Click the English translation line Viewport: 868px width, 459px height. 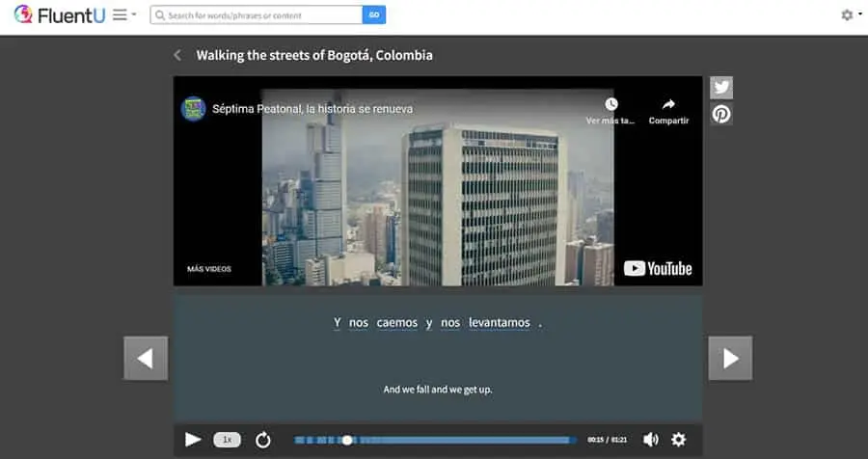coord(437,390)
